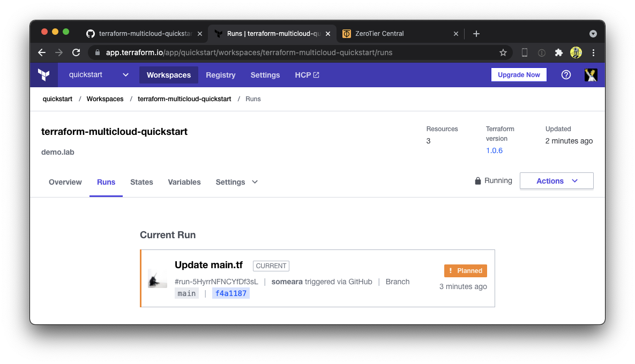Close the ZeroTier Central tab
Image resolution: width=635 pixels, height=364 pixels.
tap(455, 34)
